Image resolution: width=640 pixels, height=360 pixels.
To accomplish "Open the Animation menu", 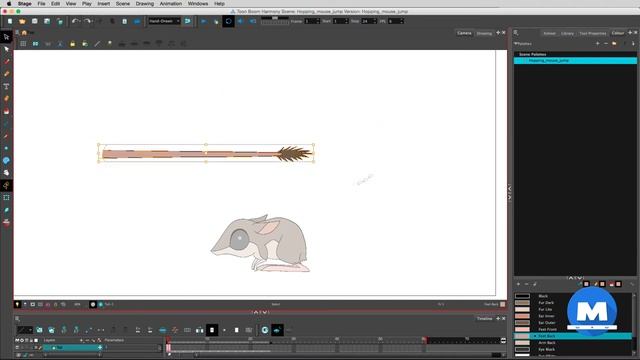I will click(171, 4).
